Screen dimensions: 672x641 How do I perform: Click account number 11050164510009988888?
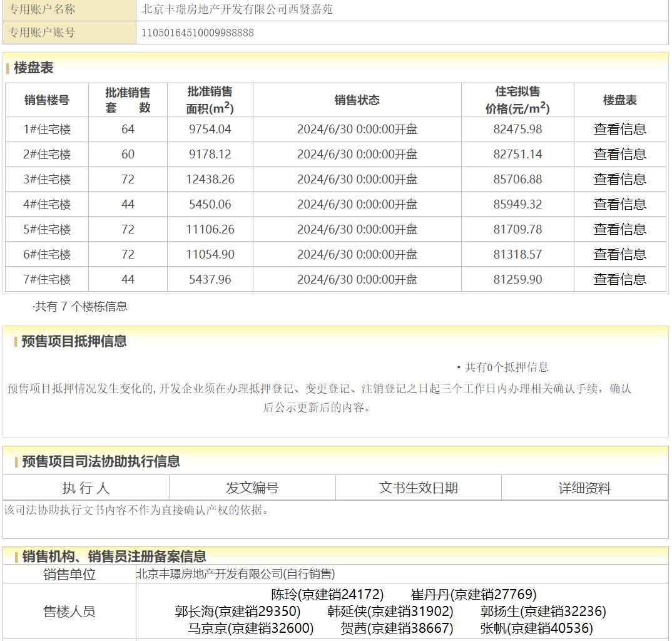pos(198,33)
